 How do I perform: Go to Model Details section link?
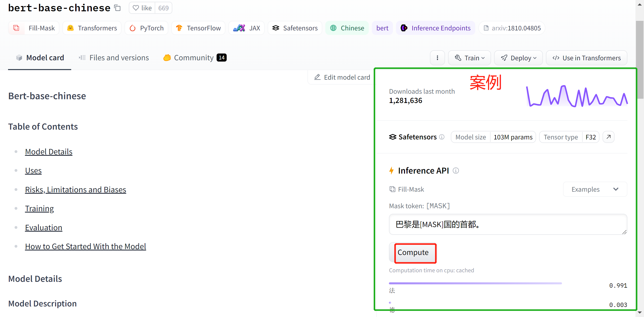49,152
